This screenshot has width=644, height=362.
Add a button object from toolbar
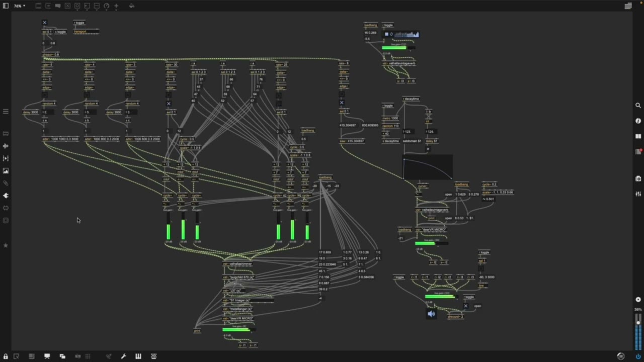pos(77,6)
